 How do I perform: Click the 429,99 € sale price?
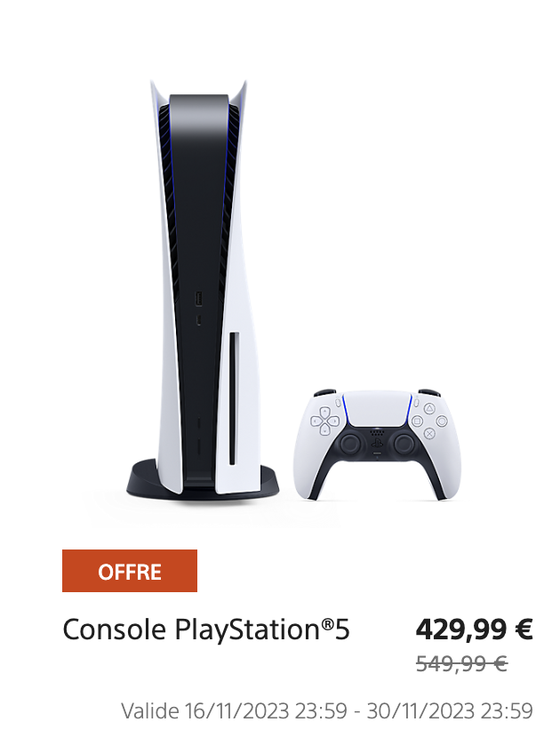(475, 630)
